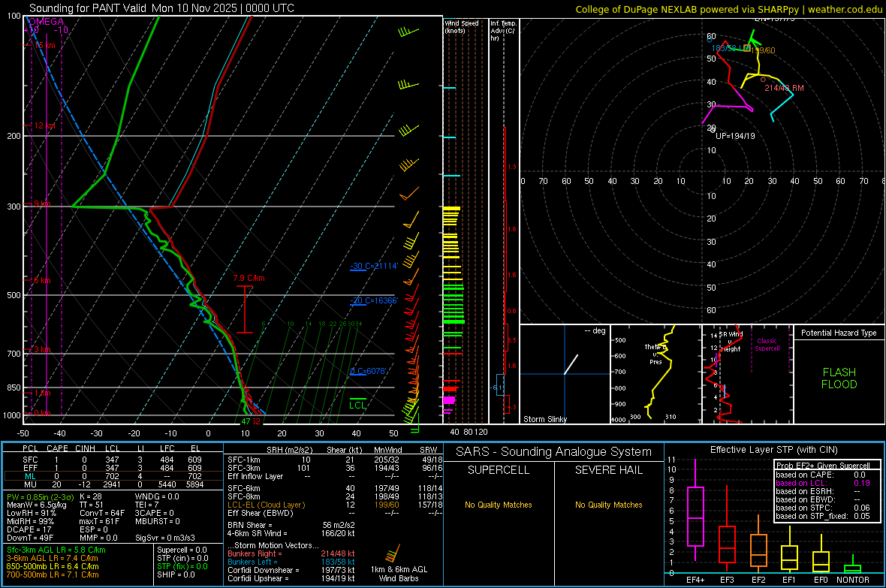Image resolution: width=886 pixels, height=588 pixels.
Task: Click the 'based on STPC: 0.06' row
Action: (x=823, y=508)
